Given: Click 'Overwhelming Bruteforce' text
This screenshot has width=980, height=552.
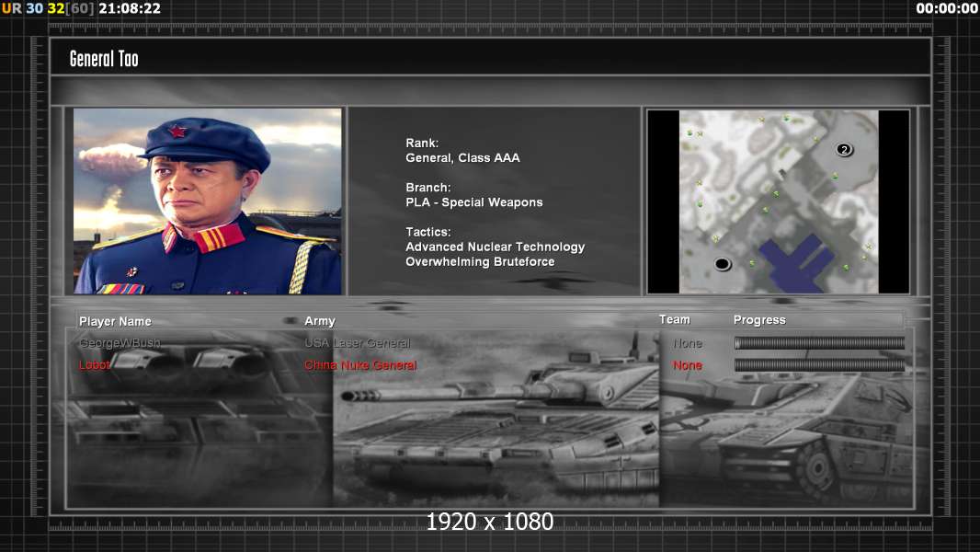Looking at the screenshot, I should 480,262.
